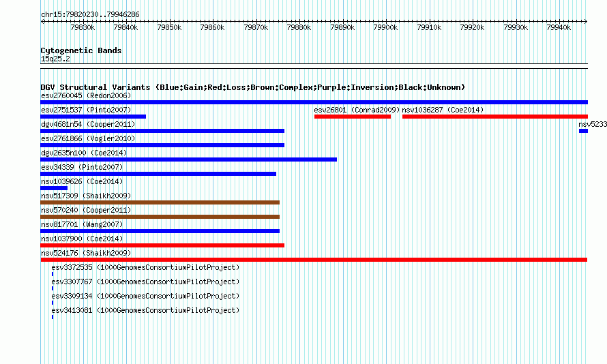The image size is (607, 364).
Task: Click the label esv26801 (Conrad2009)
Action: pyautogui.click(x=357, y=110)
